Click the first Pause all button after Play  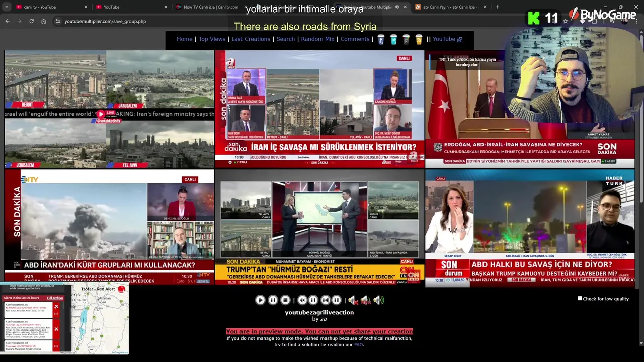click(x=273, y=300)
